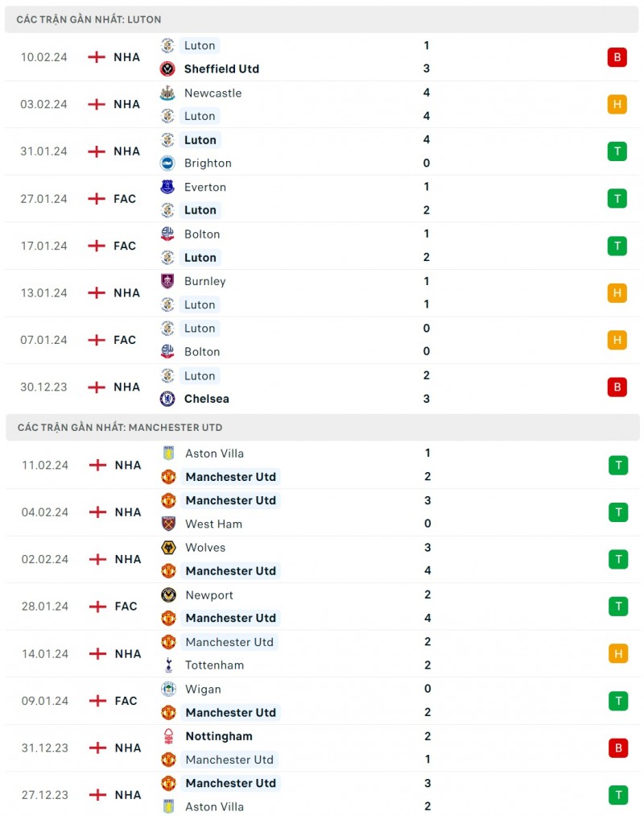The width and height of the screenshot is (644, 816).
Task: Click the England flag on the 10.02.24 match
Action: 97,57
